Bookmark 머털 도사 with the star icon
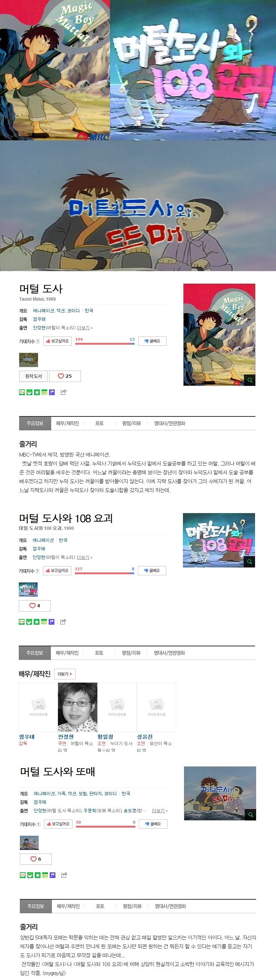276x980 pixels. coord(37,392)
